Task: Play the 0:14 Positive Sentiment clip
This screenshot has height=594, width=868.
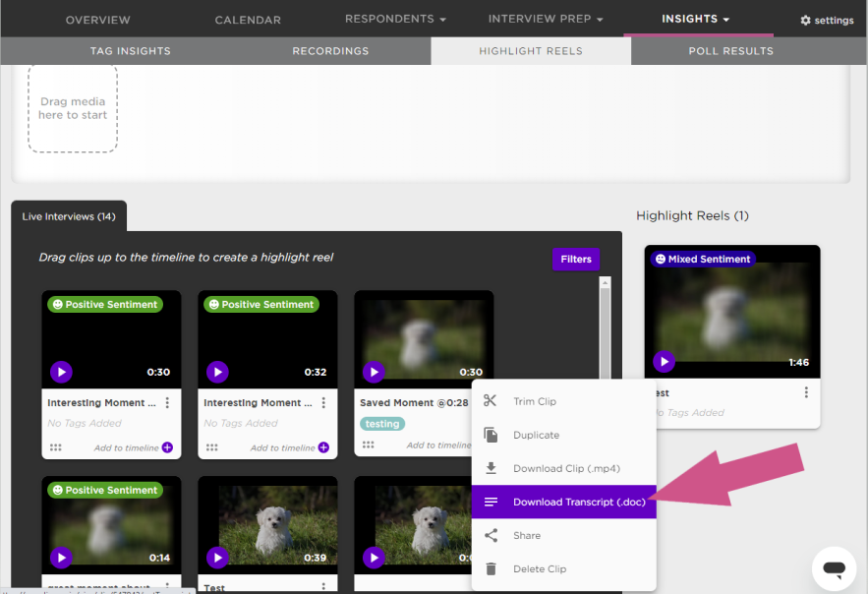Action: point(62,558)
